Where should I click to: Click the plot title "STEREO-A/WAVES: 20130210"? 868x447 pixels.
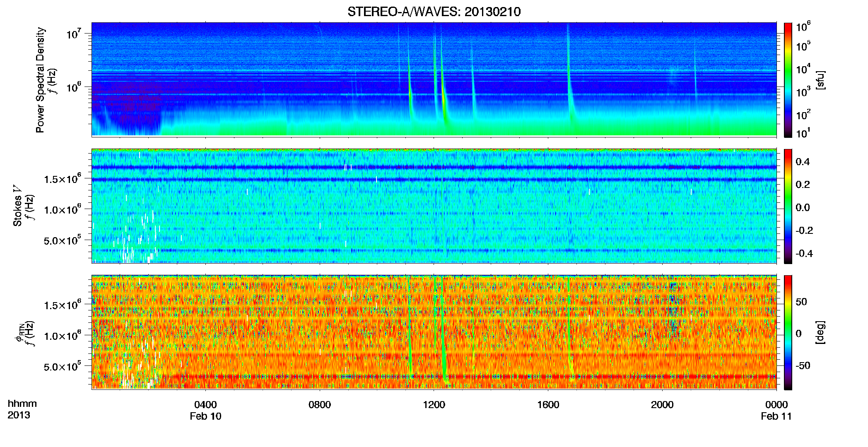pos(434,12)
